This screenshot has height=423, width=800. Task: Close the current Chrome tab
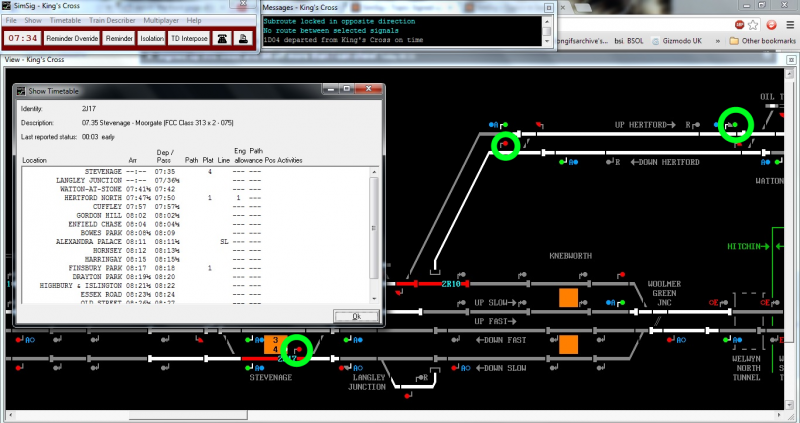coord(563,8)
